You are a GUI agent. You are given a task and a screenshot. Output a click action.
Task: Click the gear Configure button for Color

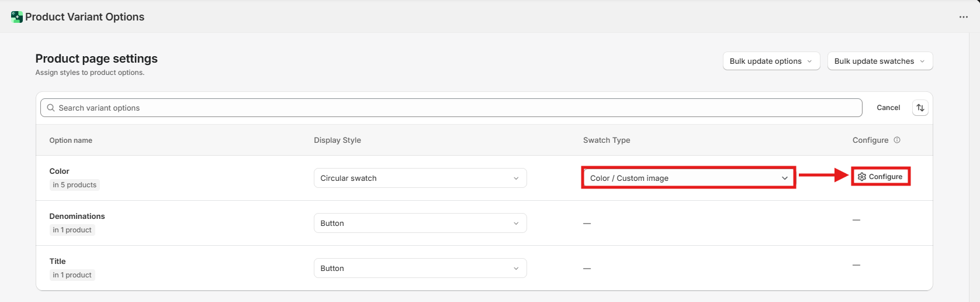[x=880, y=177]
